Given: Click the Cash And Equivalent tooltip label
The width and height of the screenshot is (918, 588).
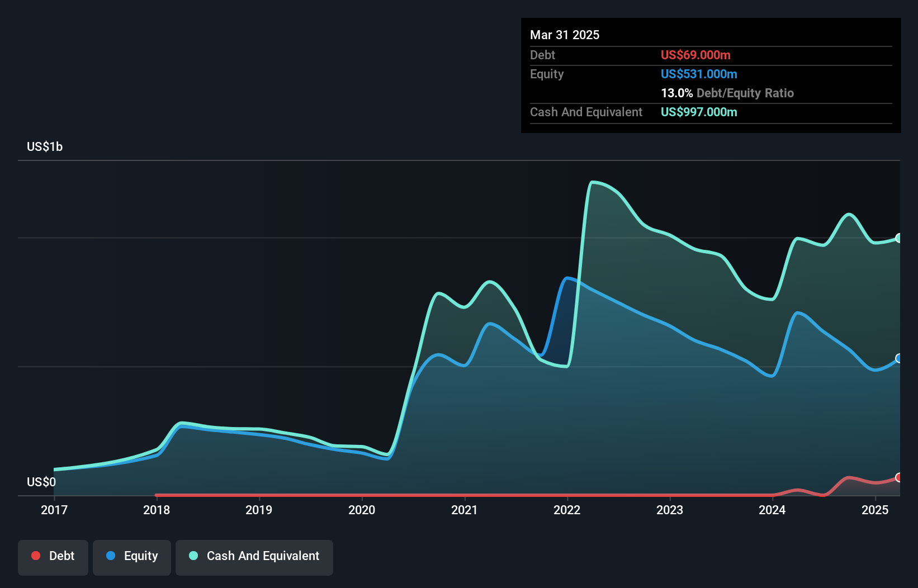Looking at the screenshot, I should pos(586,112).
